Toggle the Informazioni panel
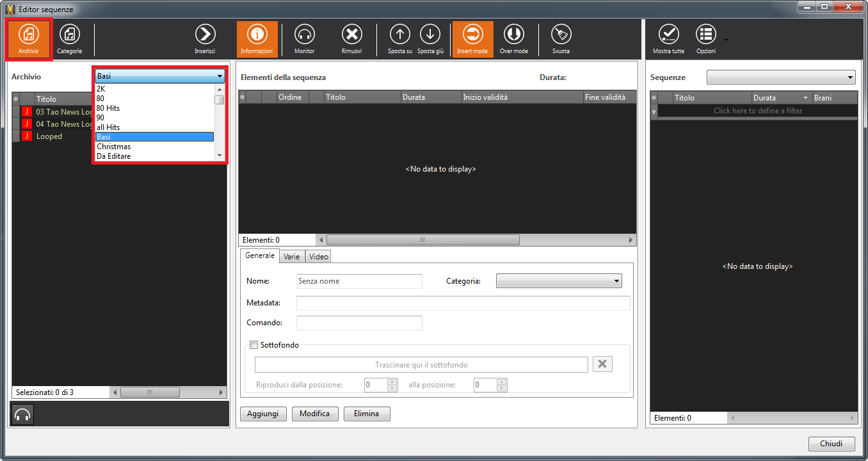This screenshot has width=868, height=461. click(257, 38)
